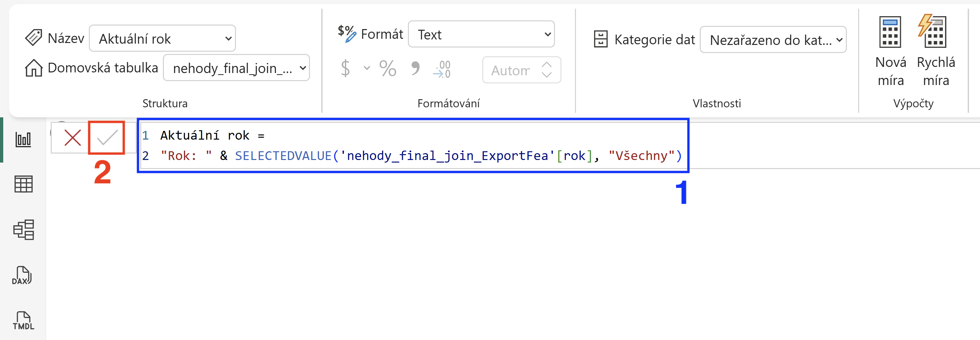
Task: Open Model view icon in sidebar
Action: click(x=23, y=230)
